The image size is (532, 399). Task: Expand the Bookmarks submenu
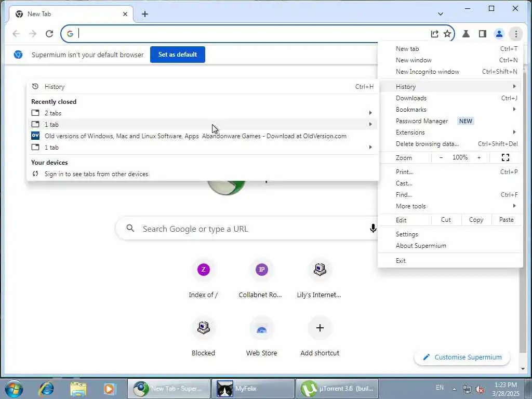(x=450, y=110)
